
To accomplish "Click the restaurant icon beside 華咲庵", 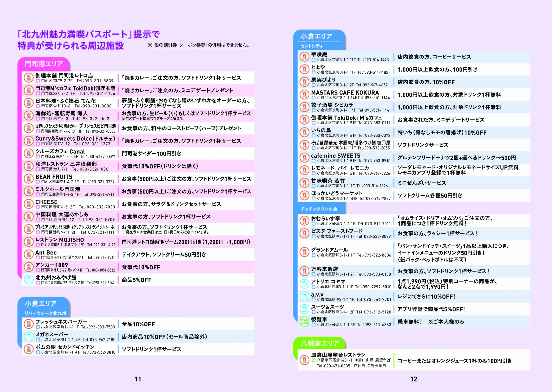I will coord(304,57).
